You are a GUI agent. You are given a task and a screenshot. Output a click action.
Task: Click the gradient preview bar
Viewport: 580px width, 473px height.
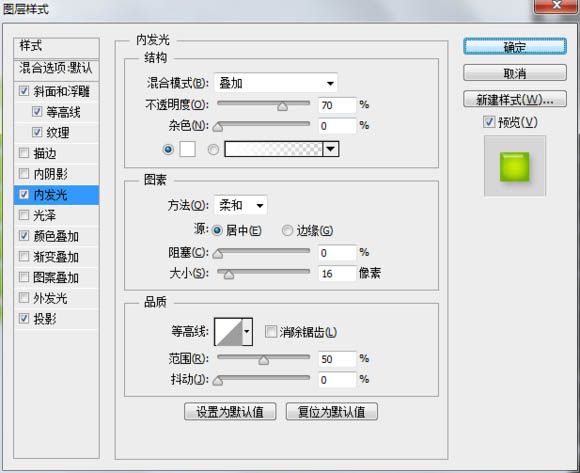(274, 149)
